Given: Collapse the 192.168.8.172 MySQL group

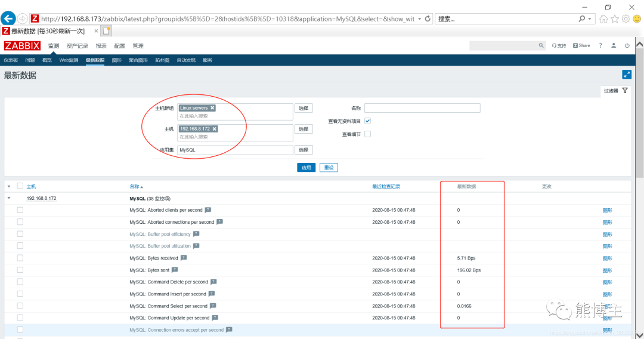Looking at the screenshot, I should pos(9,198).
